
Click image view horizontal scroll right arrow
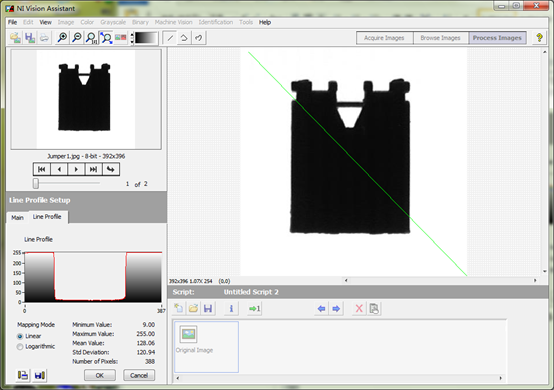(535, 280)
